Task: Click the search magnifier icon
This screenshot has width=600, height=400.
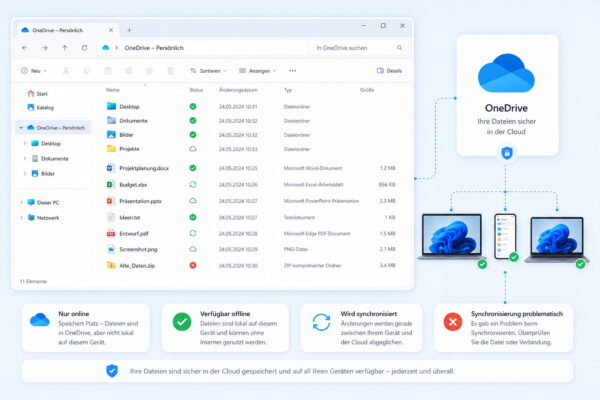Action: [399, 48]
